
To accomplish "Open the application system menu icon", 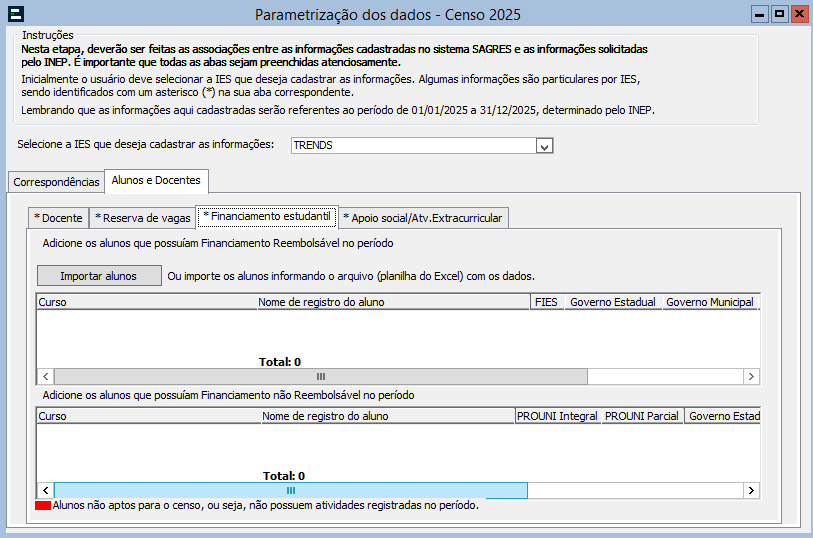I will (x=16, y=14).
